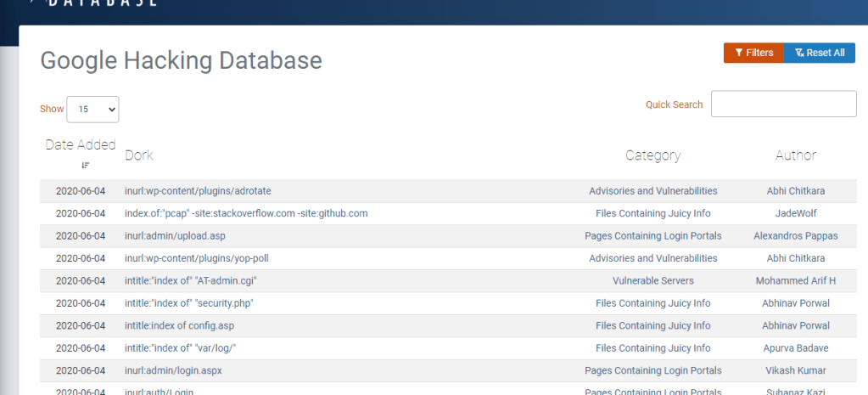868x395 pixels.
Task: Click the Author column header
Action: click(x=795, y=155)
